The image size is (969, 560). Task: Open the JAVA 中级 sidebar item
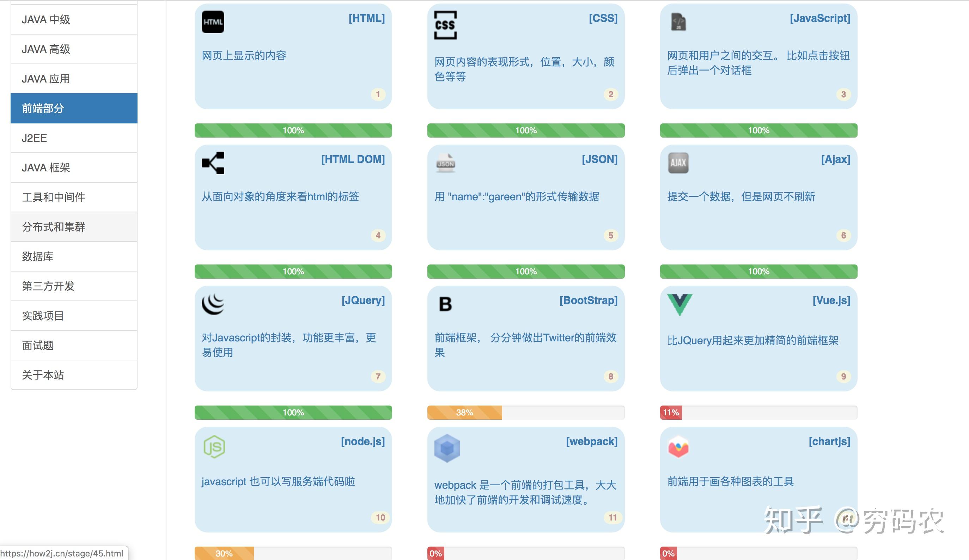pos(74,19)
